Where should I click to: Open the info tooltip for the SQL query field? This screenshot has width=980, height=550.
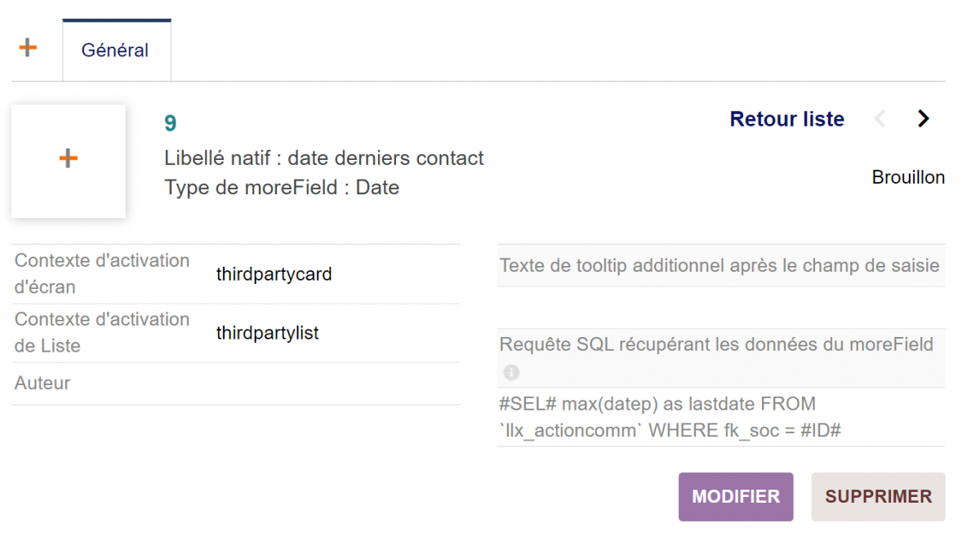point(510,372)
